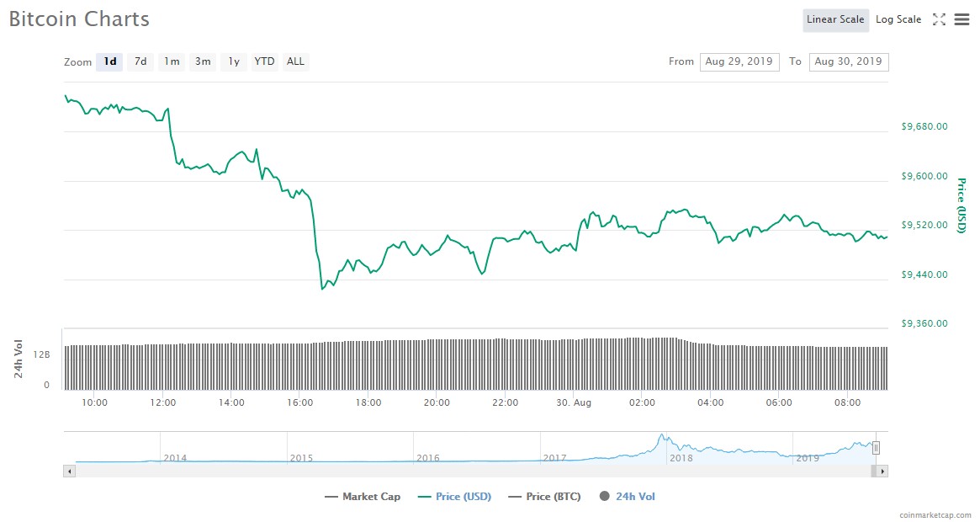Select the ALL zoom range
Image resolution: width=980 pixels, height=522 pixels.
295,61
